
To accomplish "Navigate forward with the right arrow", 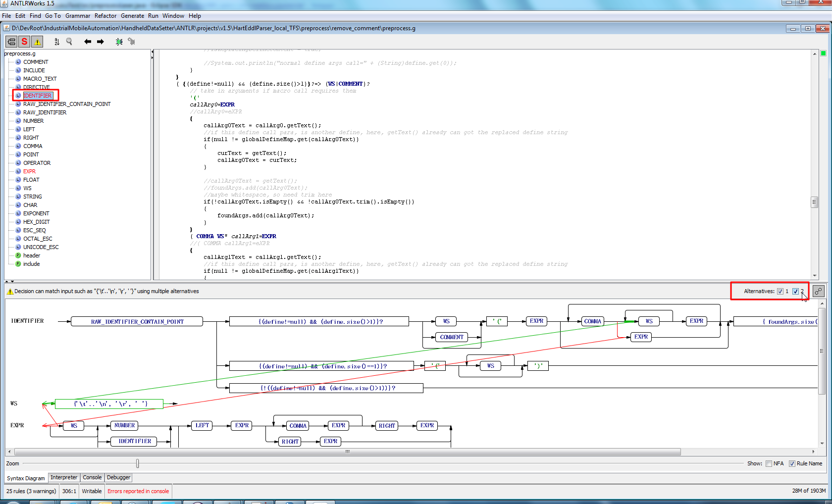I will pyautogui.click(x=101, y=42).
